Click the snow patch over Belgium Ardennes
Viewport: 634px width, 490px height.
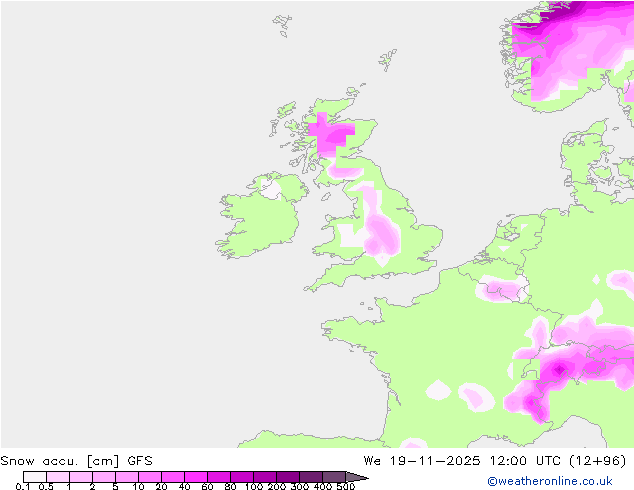pyautogui.click(x=501, y=289)
